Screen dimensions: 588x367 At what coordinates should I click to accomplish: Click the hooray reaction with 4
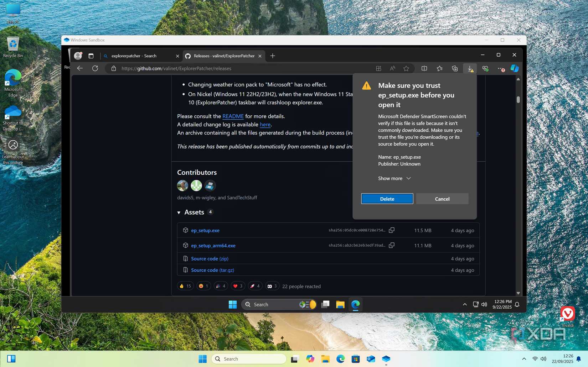tap(221, 286)
